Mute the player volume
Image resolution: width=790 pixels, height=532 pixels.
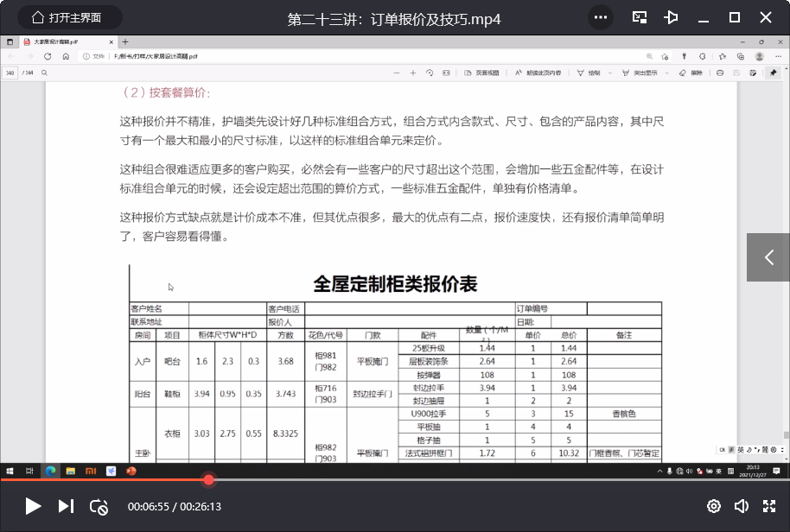click(742, 507)
